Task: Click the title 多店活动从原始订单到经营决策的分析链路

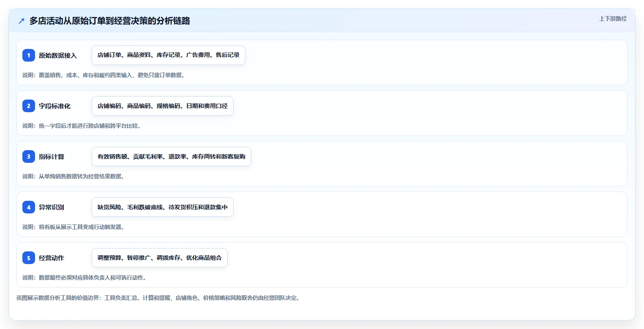Action: pos(110,21)
